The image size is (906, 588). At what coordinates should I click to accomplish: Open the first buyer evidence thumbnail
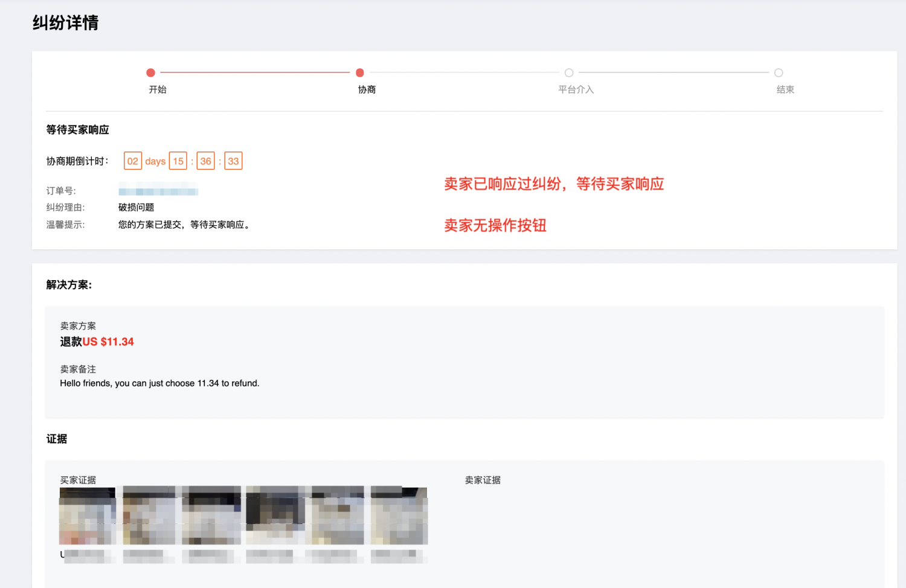pos(88,516)
